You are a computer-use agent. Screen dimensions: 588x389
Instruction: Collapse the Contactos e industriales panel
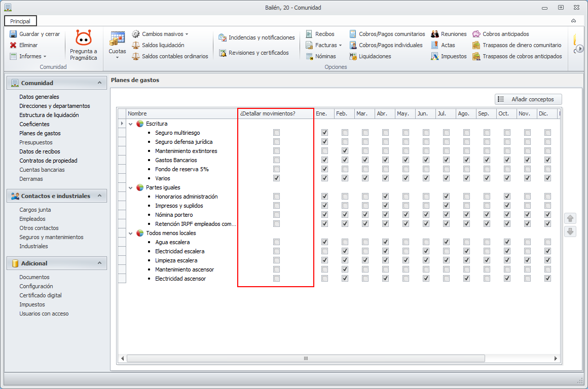pyautogui.click(x=99, y=196)
